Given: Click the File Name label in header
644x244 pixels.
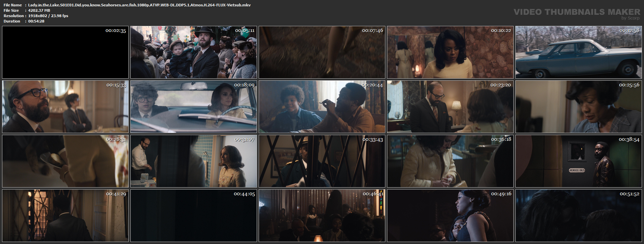Looking at the screenshot, I should point(13,5).
